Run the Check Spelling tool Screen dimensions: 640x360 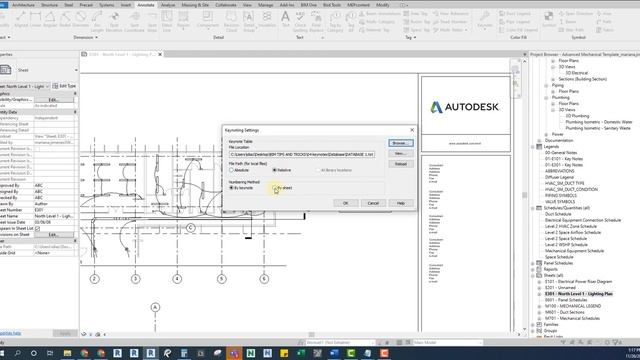click(x=300, y=21)
